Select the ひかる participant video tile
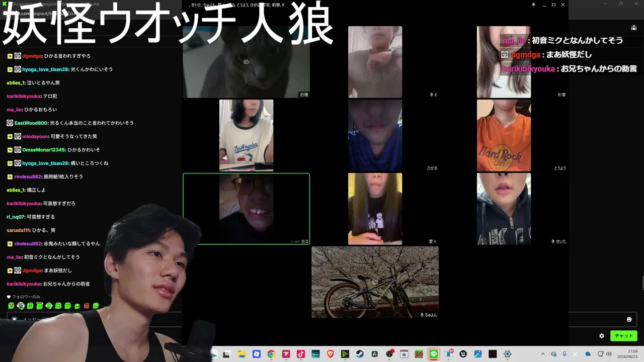The height and width of the screenshot is (362, 644). (x=375, y=135)
